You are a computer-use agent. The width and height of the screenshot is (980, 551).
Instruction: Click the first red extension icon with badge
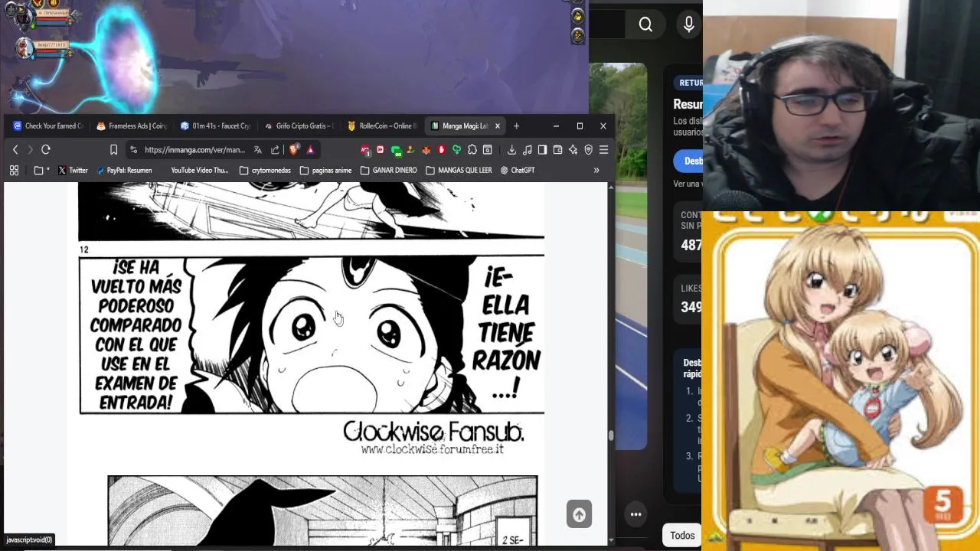[x=365, y=150]
